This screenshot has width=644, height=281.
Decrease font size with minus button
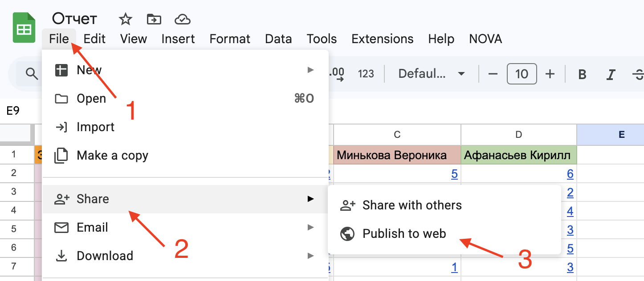click(493, 74)
